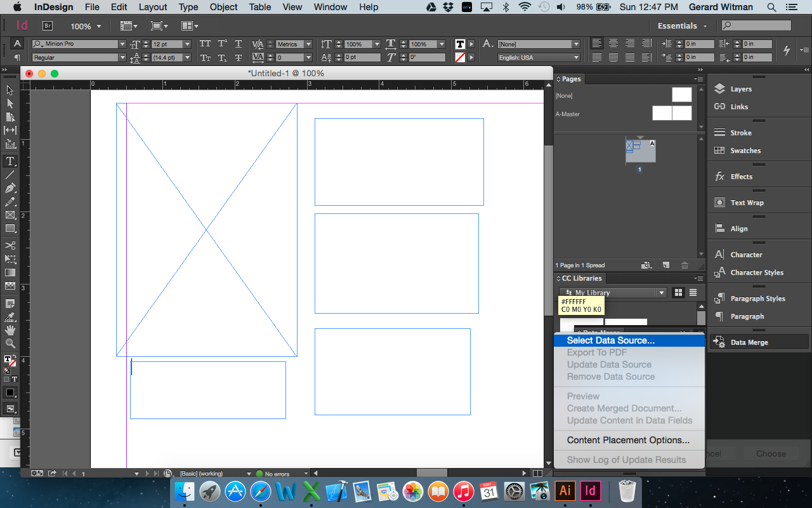Click the search field in application bar
The image size is (812, 508).
(x=756, y=26)
